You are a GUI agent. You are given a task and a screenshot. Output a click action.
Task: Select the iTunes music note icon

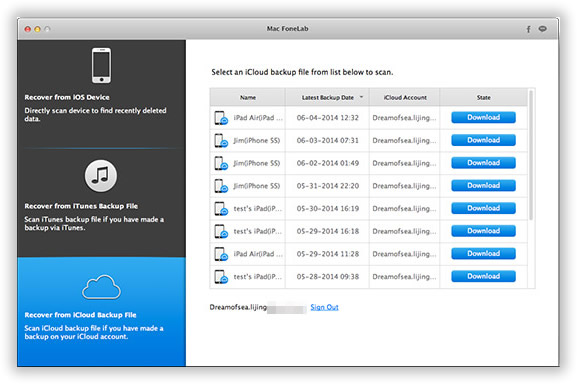point(101,176)
